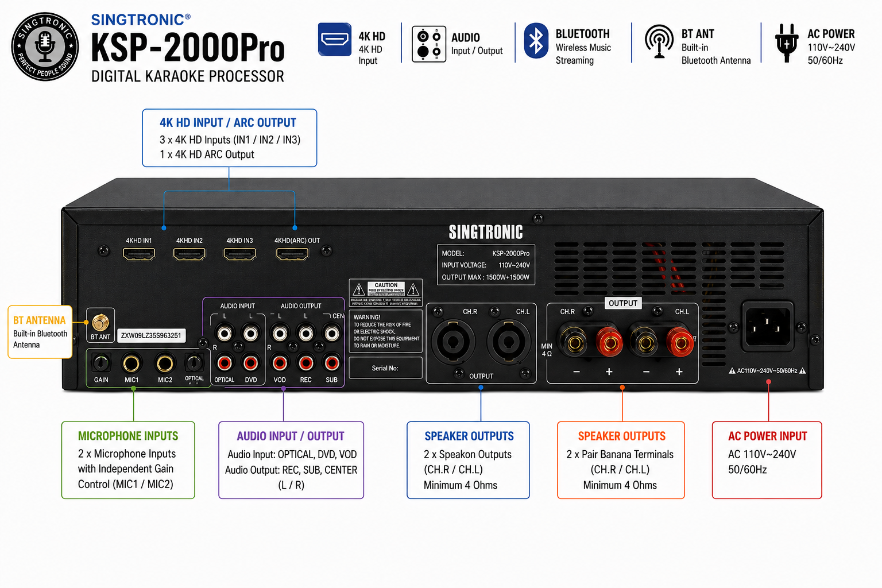Click 'Built-in Bluetooth Antenna' header text
The height and width of the screenshot is (588, 882).
(716, 54)
